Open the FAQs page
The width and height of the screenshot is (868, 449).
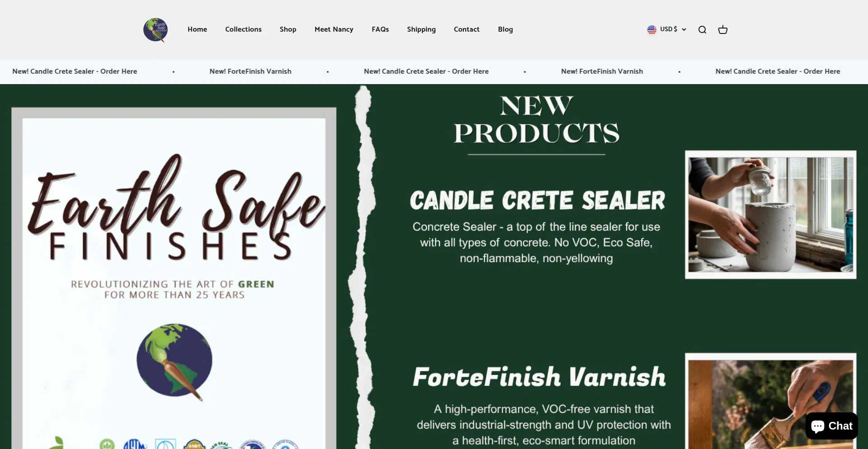(x=380, y=29)
